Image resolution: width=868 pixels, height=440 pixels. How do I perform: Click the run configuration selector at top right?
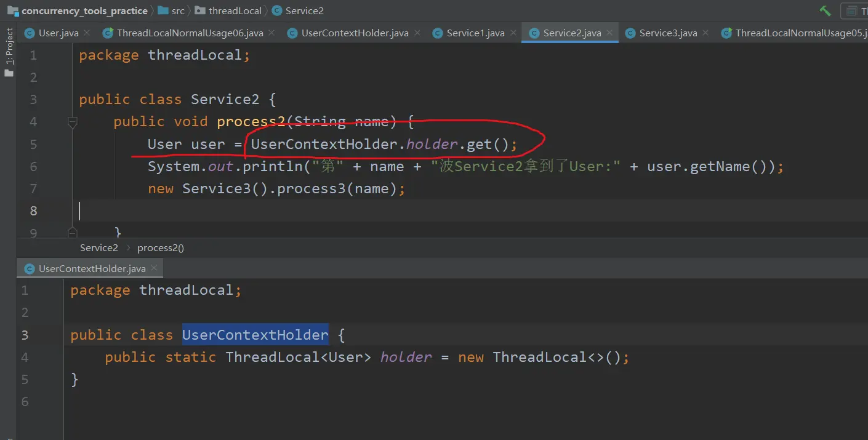856,10
